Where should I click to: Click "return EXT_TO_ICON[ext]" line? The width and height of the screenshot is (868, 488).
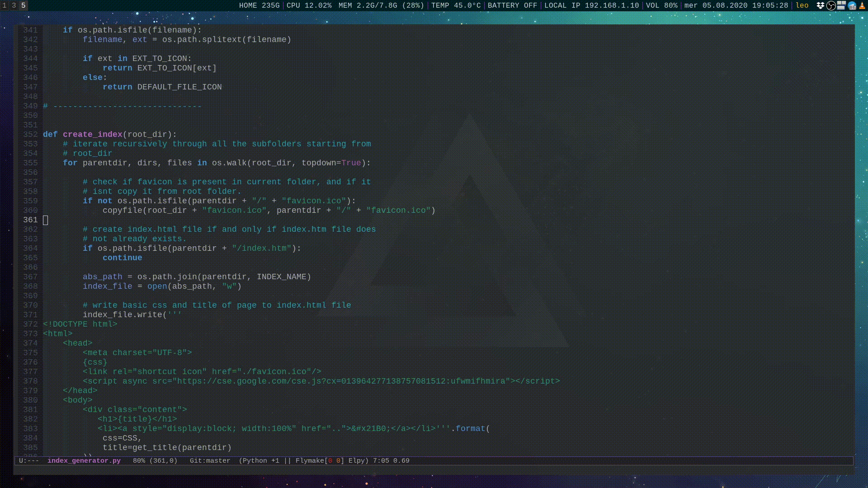[x=160, y=68]
